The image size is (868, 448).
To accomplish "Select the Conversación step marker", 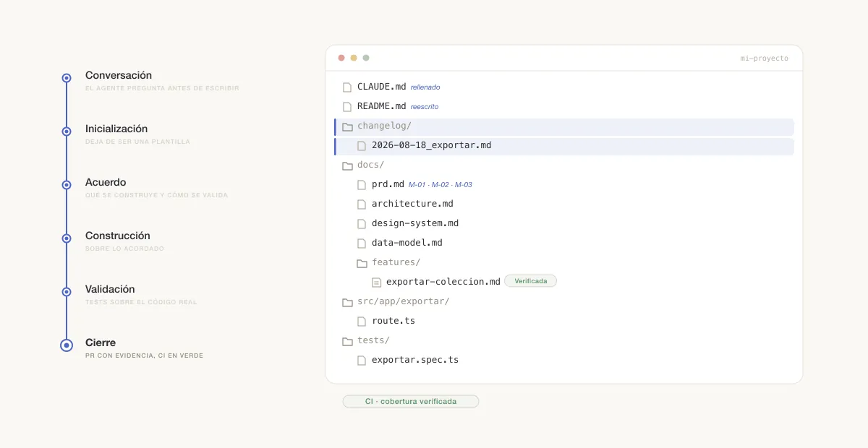I will point(67,78).
